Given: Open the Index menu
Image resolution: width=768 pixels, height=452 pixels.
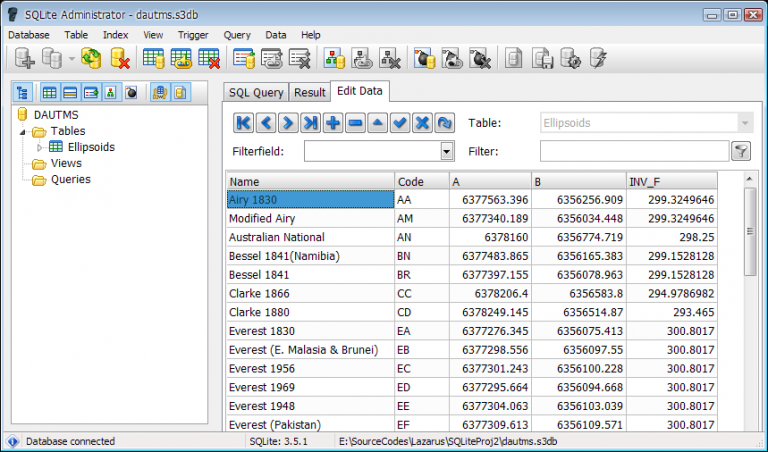Looking at the screenshot, I should tap(116, 35).
